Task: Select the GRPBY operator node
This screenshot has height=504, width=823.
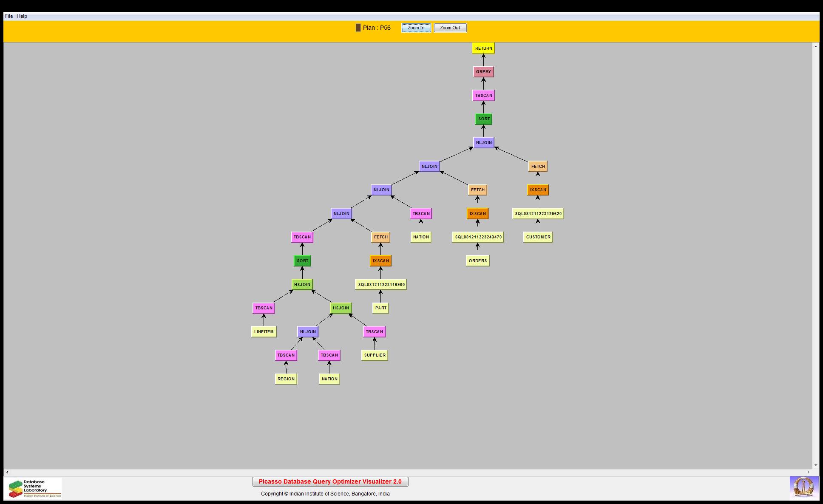Action: coord(483,72)
